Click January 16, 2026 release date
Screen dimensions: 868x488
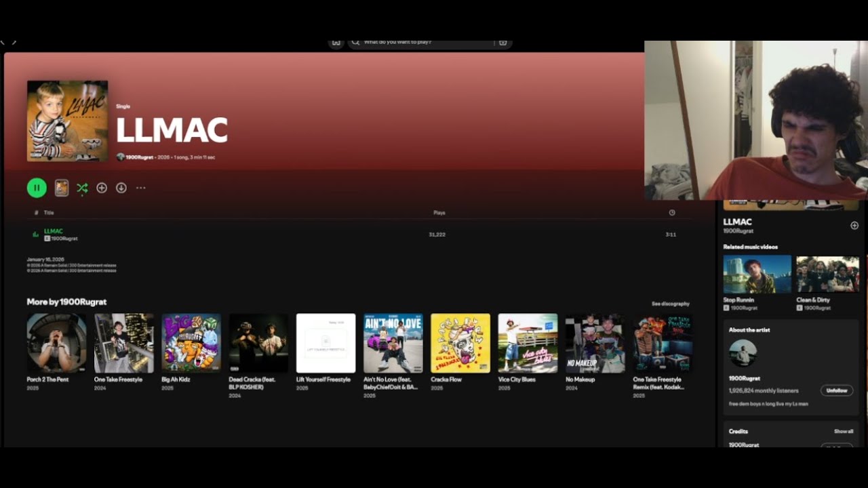click(x=45, y=260)
